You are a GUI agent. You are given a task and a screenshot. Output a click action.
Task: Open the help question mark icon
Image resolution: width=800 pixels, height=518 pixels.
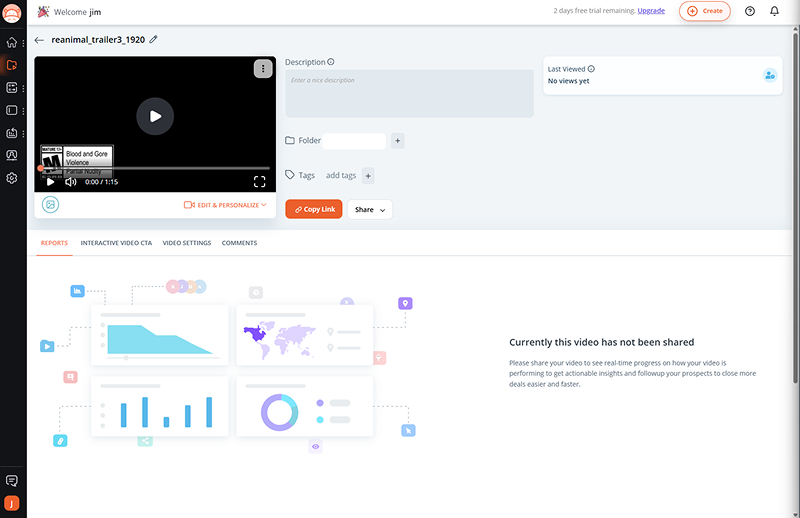click(750, 11)
